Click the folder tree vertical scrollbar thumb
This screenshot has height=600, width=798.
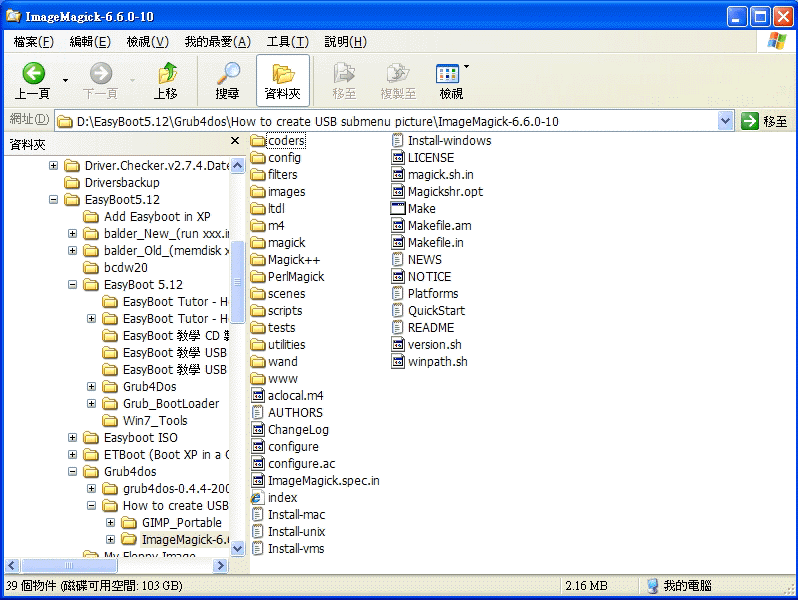pyautogui.click(x=238, y=281)
